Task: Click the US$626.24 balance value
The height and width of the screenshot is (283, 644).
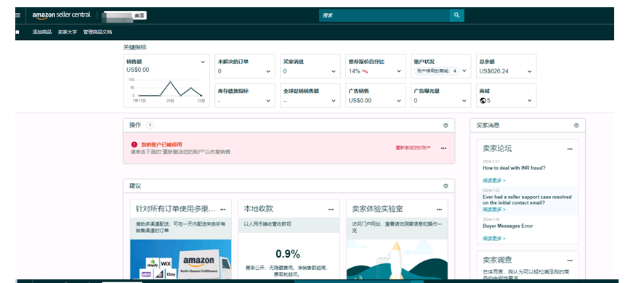Action: point(494,71)
